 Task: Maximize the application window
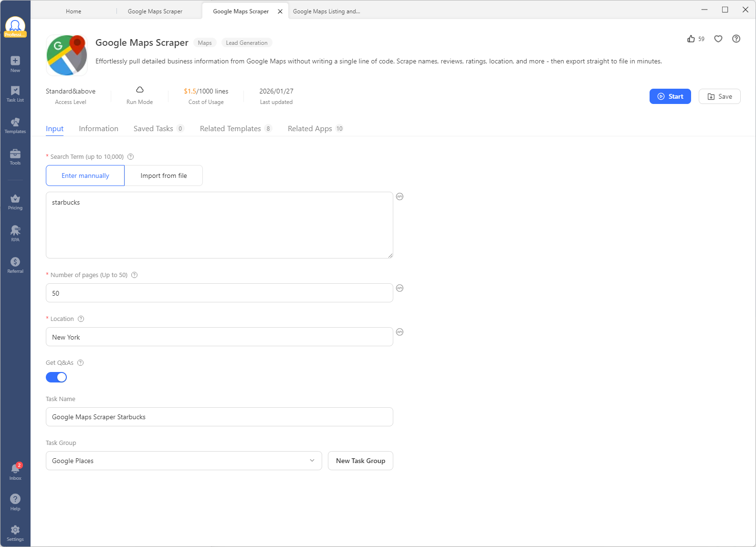(x=725, y=10)
